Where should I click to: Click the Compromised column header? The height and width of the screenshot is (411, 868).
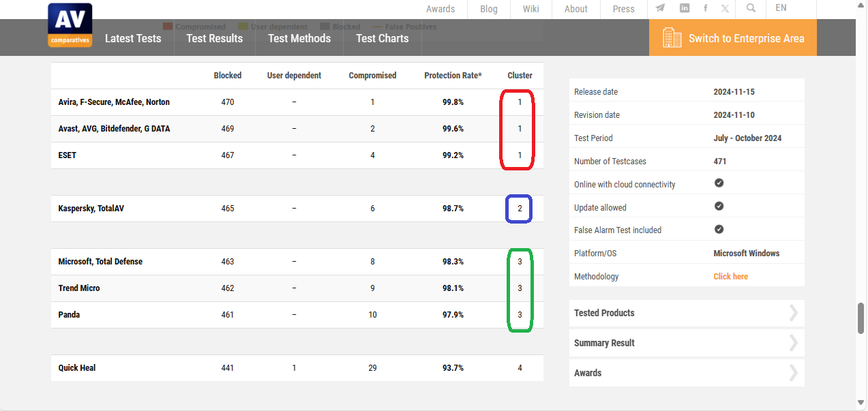point(372,75)
